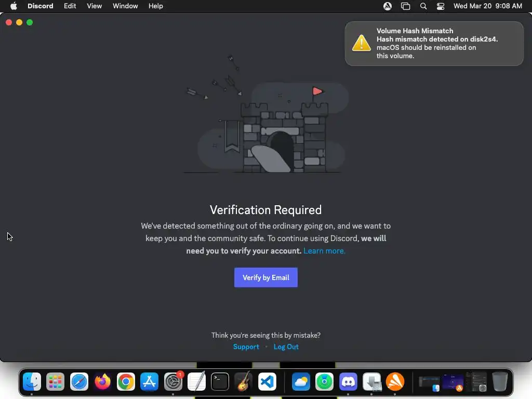
Task: Open Finder from the Dock
Action: pos(32,382)
